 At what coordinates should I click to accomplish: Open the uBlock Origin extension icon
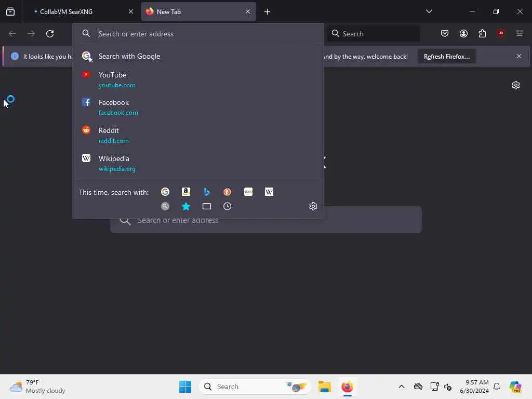point(500,33)
